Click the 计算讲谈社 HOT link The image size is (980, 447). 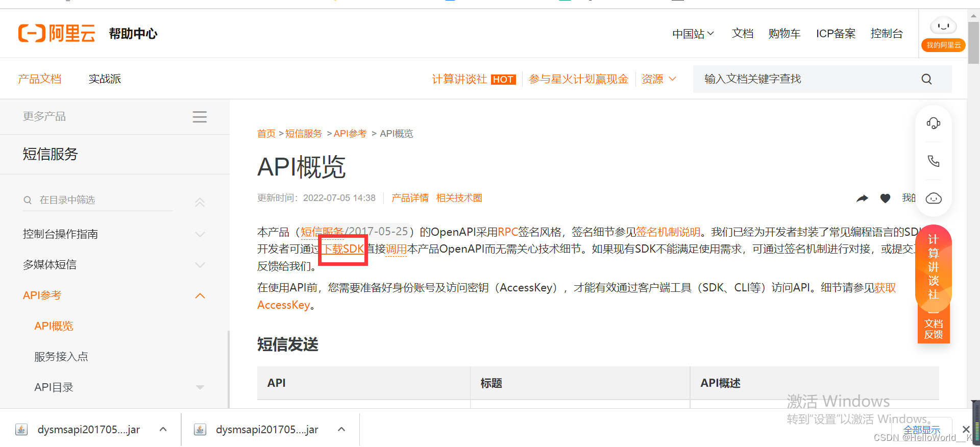pyautogui.click(x=474, y=79)
